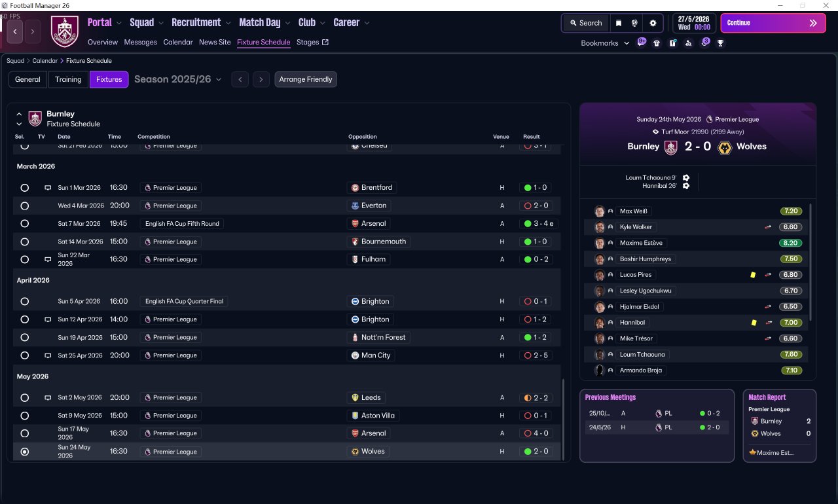Screen dimensions: 838x504
Task: Click the player ratings list scrollbar
Action: 811,262
